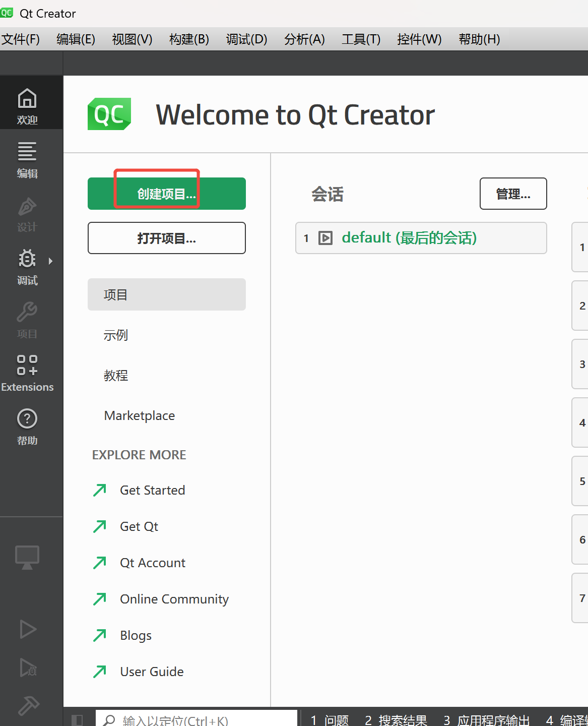Click the locator magnifier icon
This screenshot has width=588, height=726.
[x=109, y=720]
